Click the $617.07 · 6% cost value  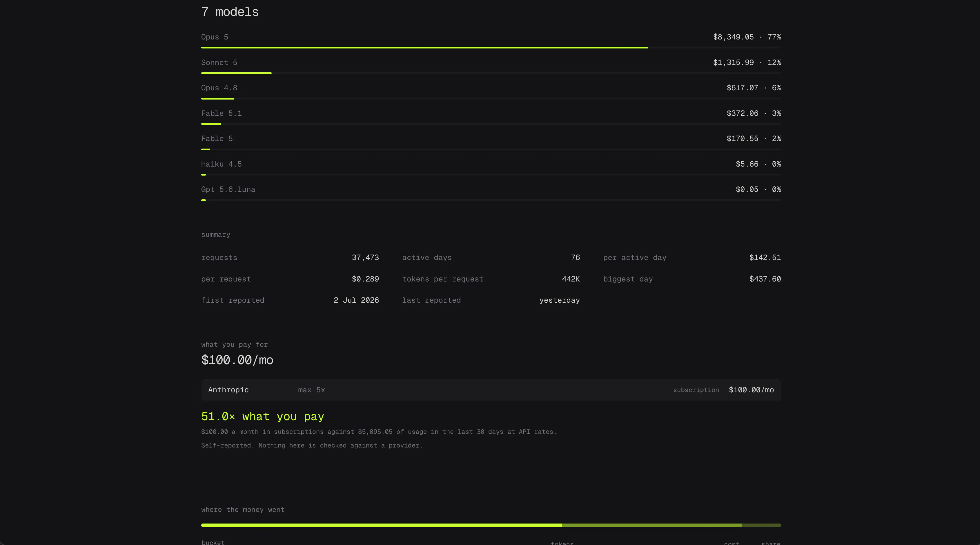point(754,88)
